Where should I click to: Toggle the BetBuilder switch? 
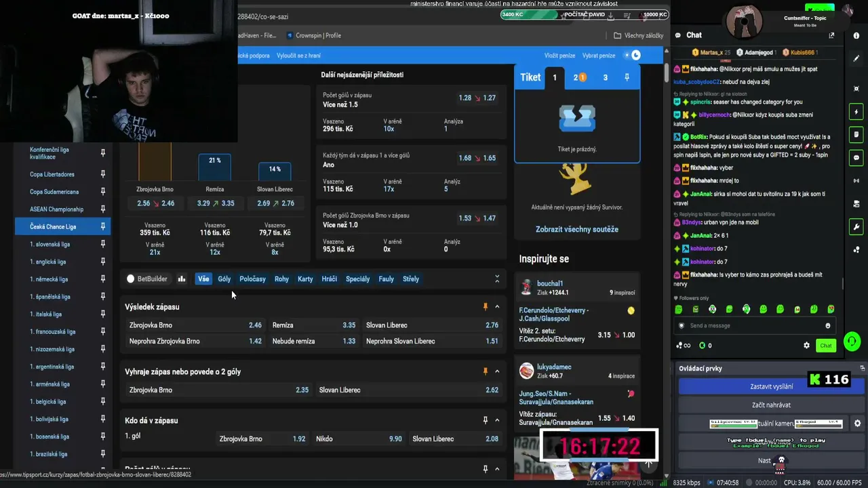click(131, 279)
